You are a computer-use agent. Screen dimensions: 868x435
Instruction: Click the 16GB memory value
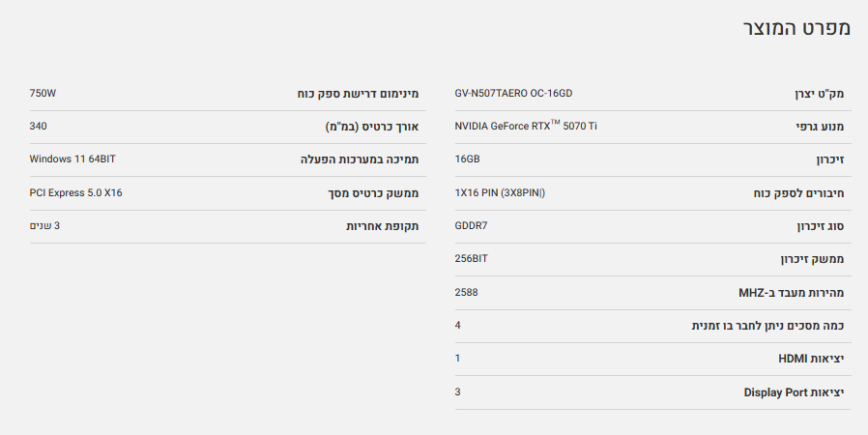[x=467, y=159]
